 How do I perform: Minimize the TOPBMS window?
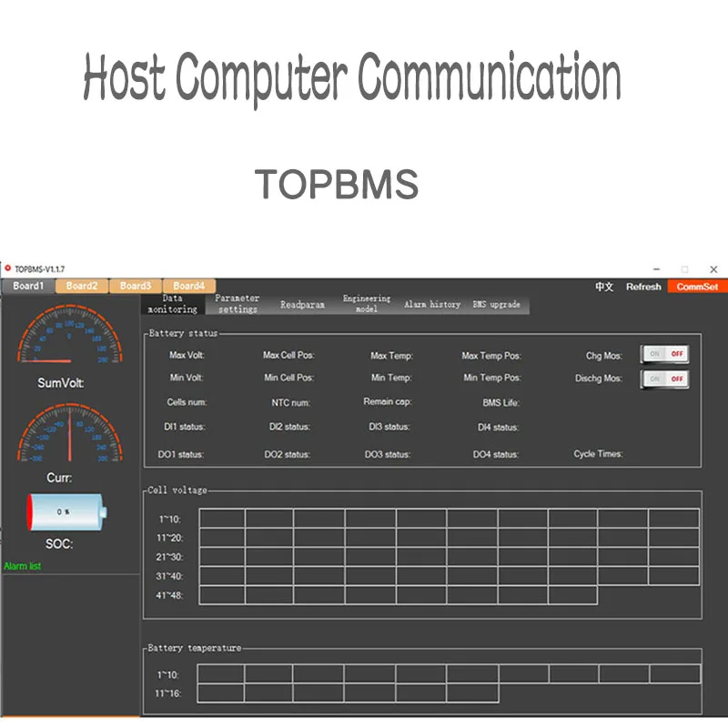pyautogui.click(x=656, y=268)
